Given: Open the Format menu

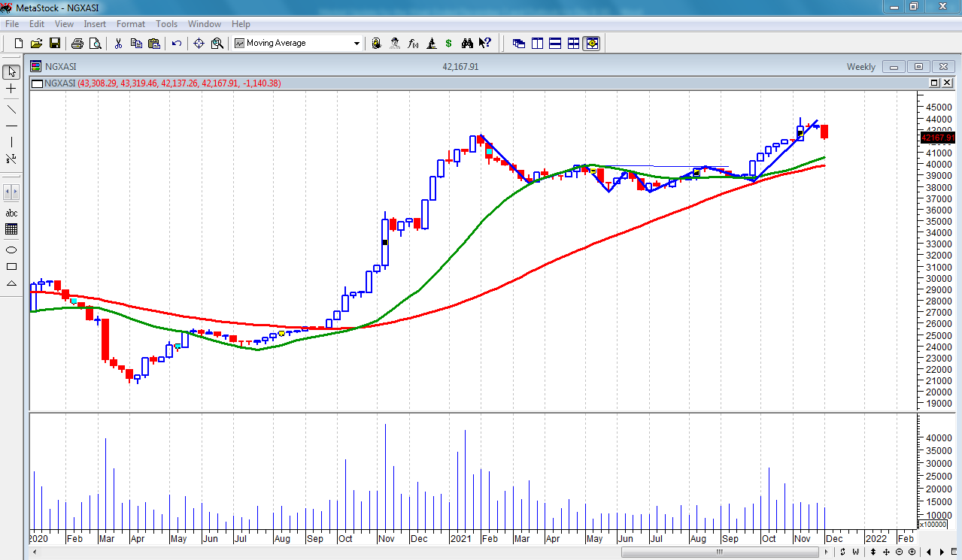Looking at the screenshot, I should click(130, 24).
